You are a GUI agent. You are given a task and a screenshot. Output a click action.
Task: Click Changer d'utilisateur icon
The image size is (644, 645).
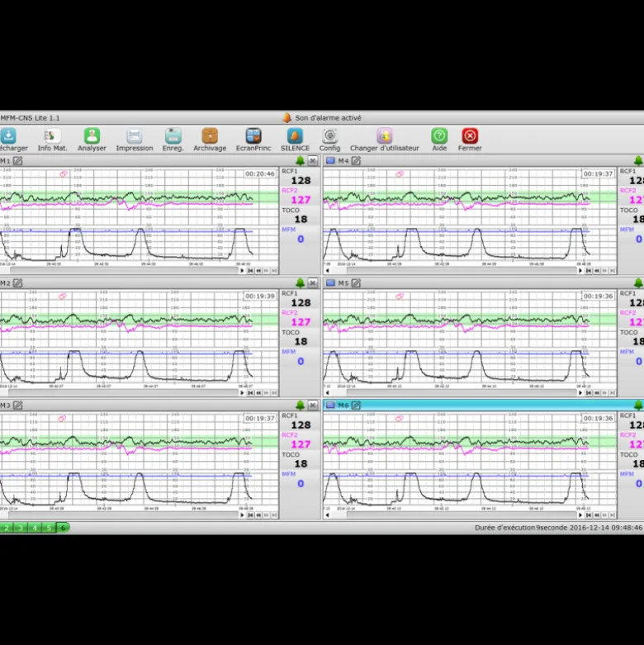(x=385, y=135)
